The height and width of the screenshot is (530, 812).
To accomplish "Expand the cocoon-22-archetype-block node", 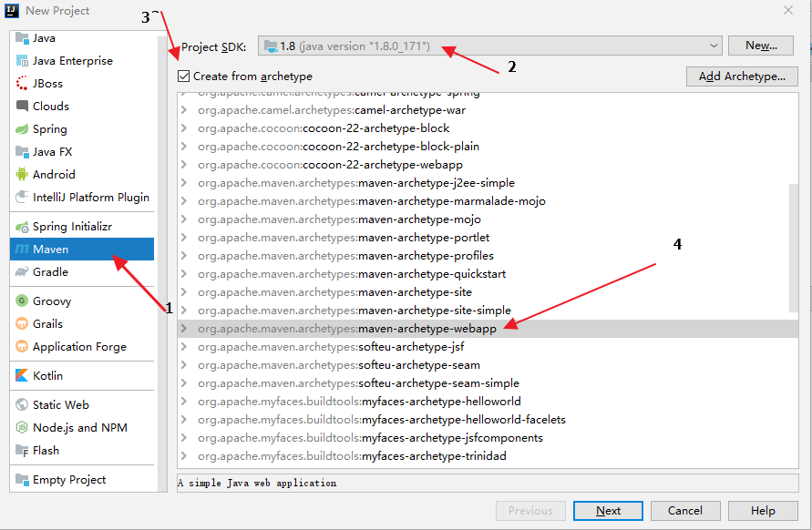I will pos(184,127).
